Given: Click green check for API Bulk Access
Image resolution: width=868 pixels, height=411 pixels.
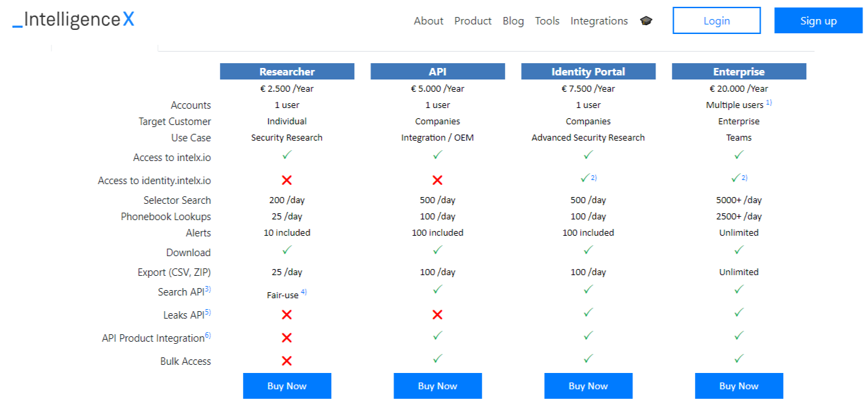Looking at the screenshot, I should pyautogui.click(x=438, y=359).
